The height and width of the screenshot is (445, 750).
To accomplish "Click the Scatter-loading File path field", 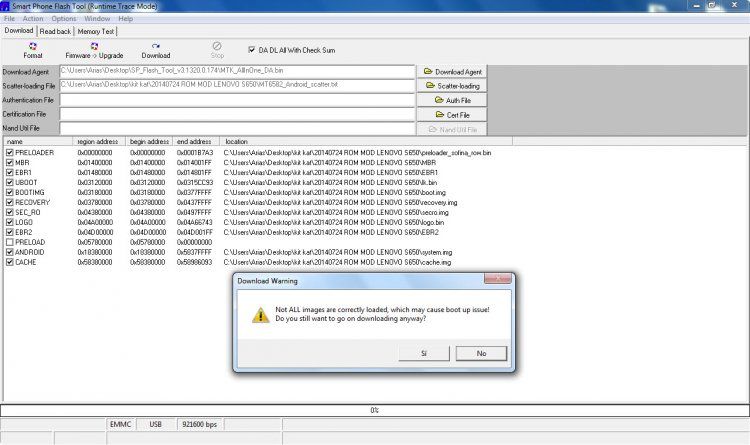I will click(237, 85).
